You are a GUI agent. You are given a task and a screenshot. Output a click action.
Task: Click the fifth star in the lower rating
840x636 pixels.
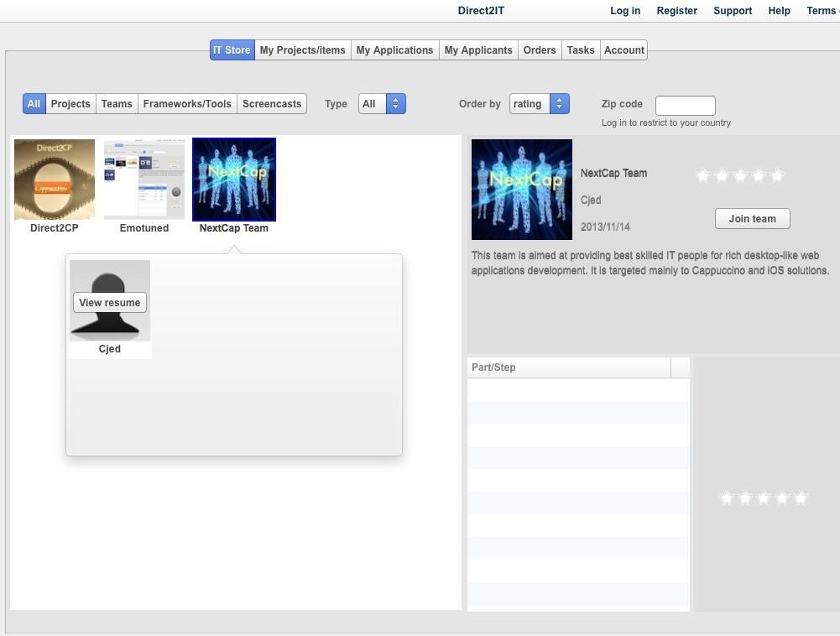point(800,497)
